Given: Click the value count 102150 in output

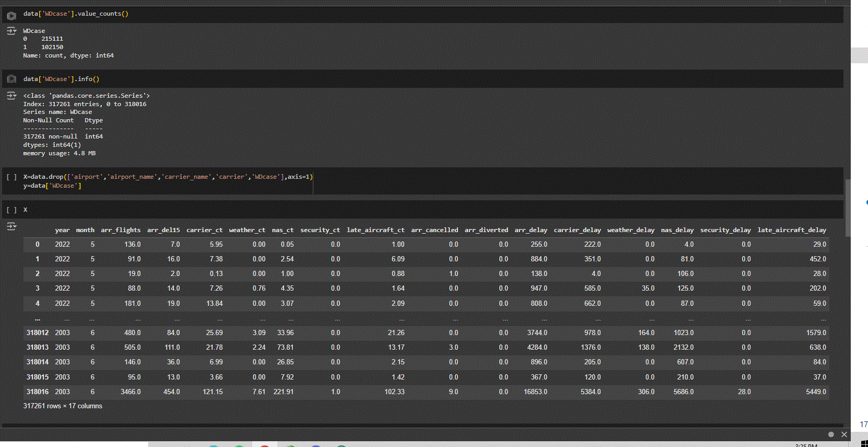Looking at the screenshot, I should [x=52, y=47].
